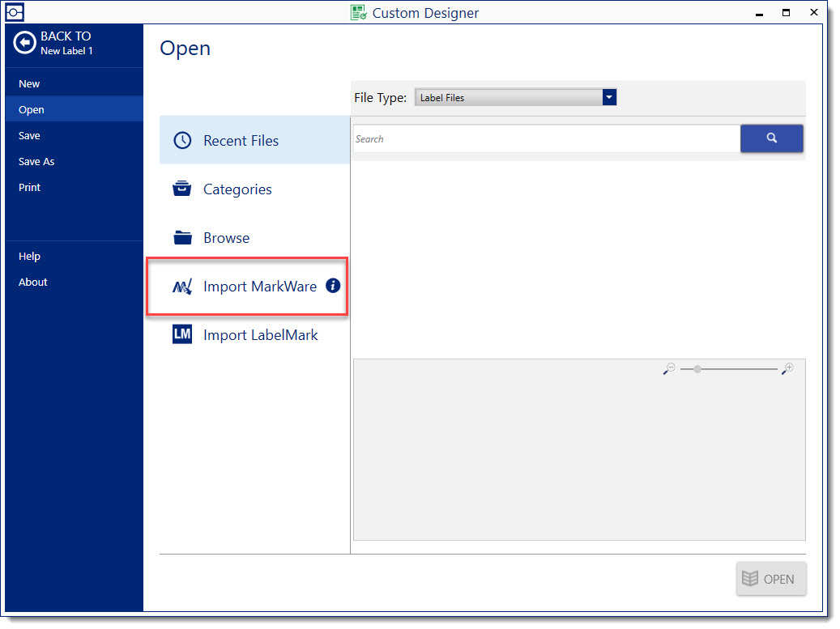
Task: Choose Save As in the sidebar
Action: click(36, 161)
